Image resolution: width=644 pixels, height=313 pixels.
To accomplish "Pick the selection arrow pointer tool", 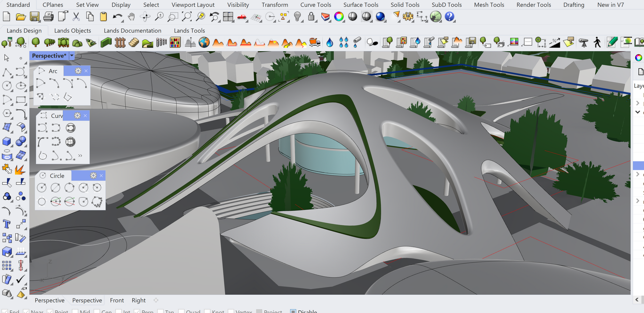I will pos(6,58).
